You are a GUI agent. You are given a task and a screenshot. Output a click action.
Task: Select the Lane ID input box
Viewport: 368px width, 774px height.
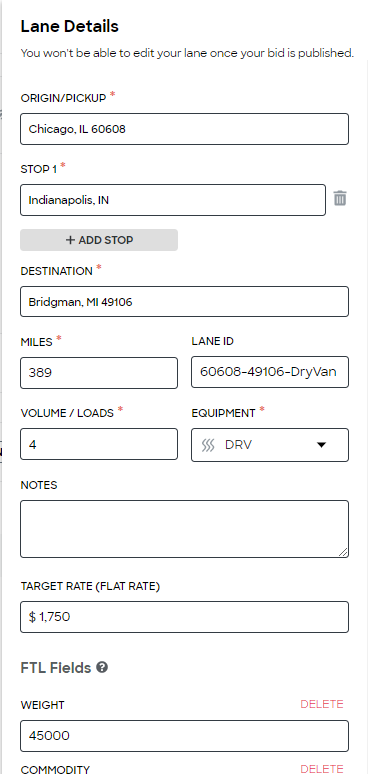[270, 372]
